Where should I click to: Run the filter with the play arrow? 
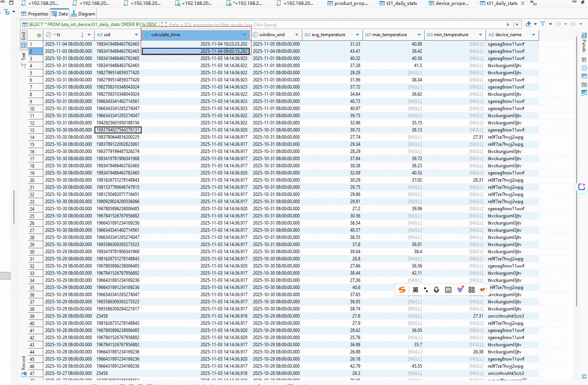[508, 24]
